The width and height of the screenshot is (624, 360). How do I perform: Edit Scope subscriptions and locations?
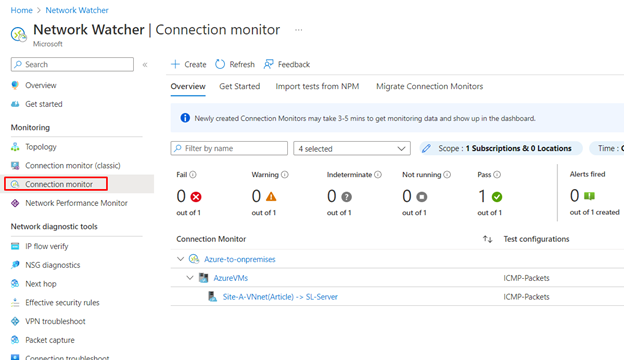tap(501, 148)
